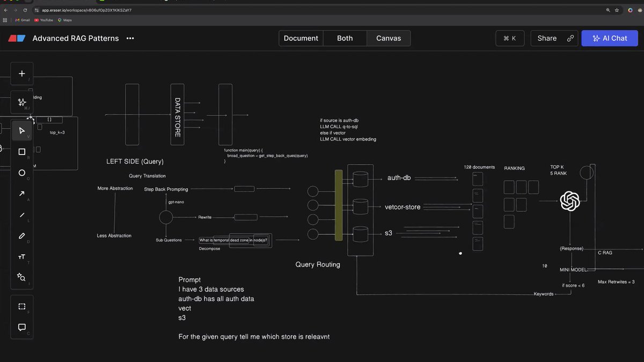Click the Eraser logo home icon
The width and height of the screenshot is (644, 362).
(16, 38)
